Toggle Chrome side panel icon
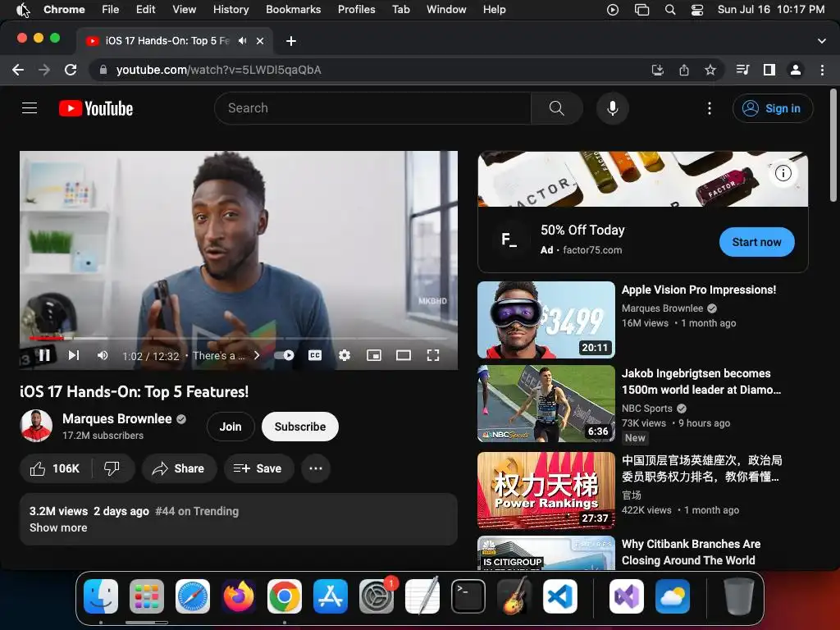Viewport: 840px width, 630px height. (x=769, y=70)
